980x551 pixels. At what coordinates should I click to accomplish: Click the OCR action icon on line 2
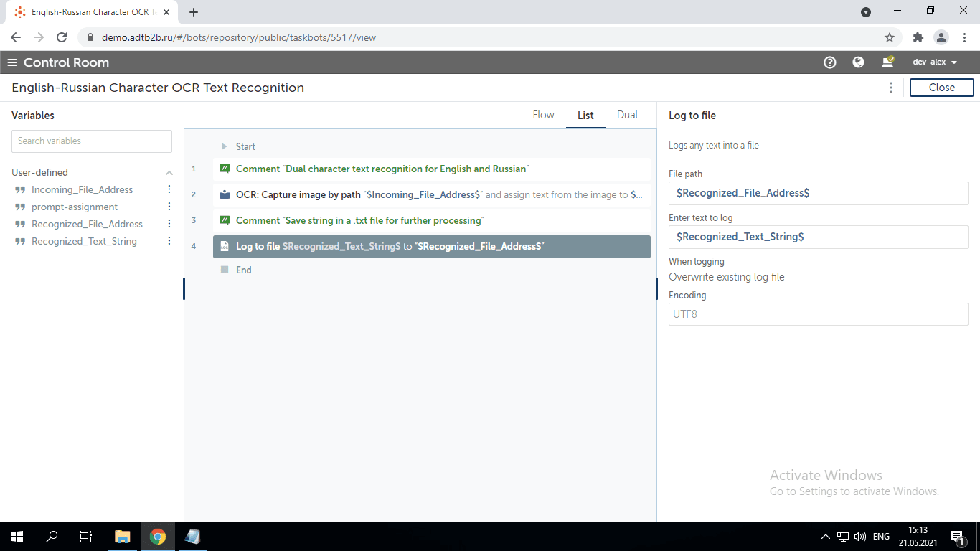coord(225,194)
